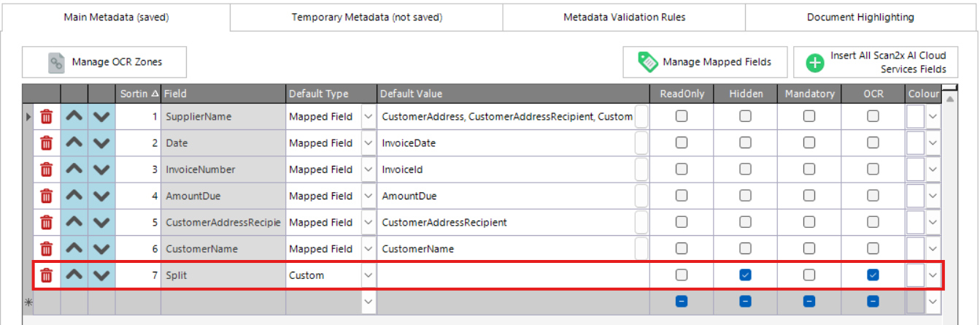Disable OCR checkbox on Split row
The image size is (980, 325).
pyautogui.click(x=873, y=275)
